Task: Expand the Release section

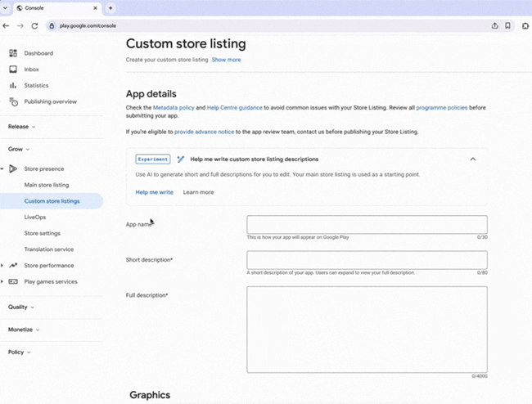Action: click(22, 127)
